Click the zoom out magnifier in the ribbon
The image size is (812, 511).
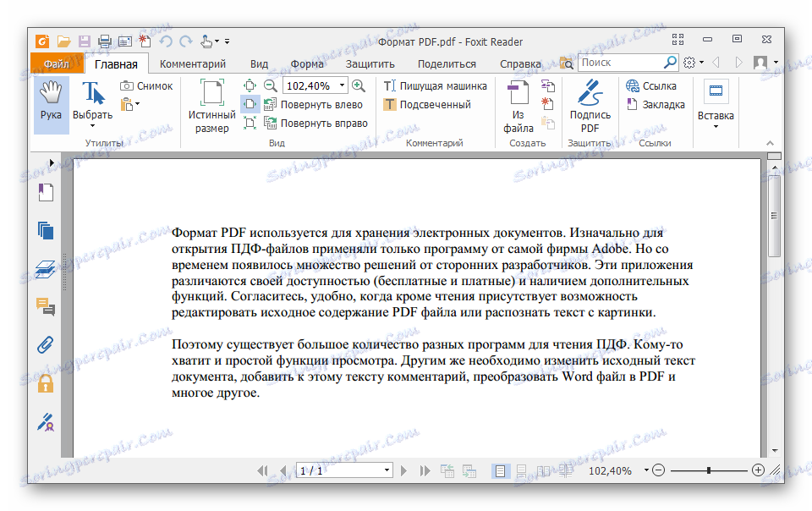point(271,85)
